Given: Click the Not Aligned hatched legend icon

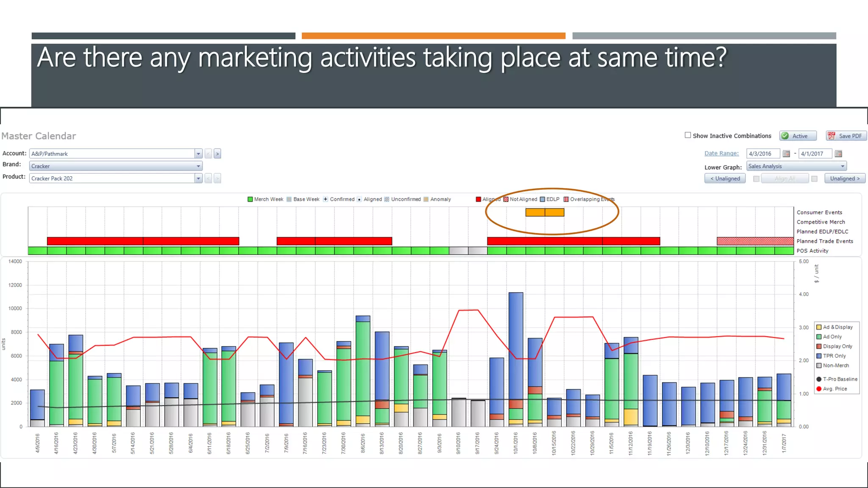Looking at the screenshot, I should (506, 199).
